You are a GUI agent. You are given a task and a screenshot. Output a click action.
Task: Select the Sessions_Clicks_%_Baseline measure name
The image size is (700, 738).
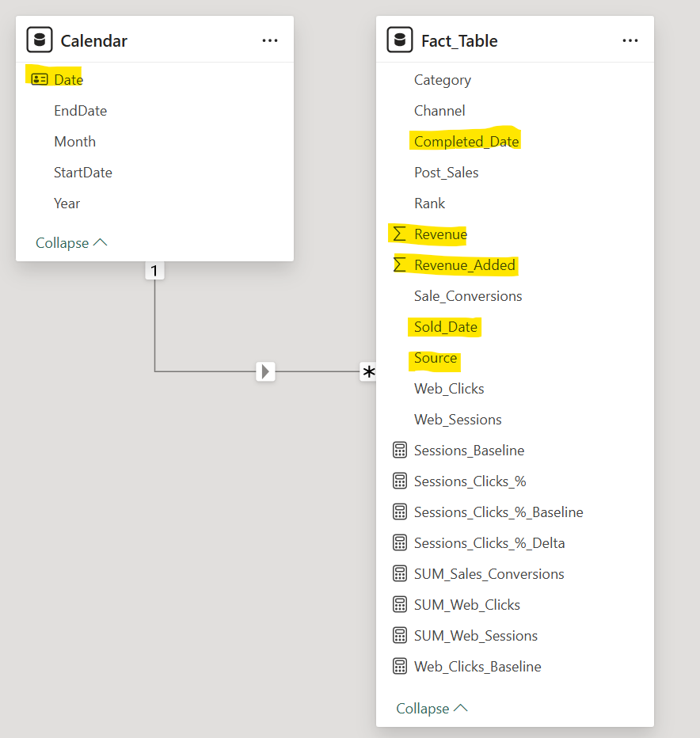click(x=499, y=512)
